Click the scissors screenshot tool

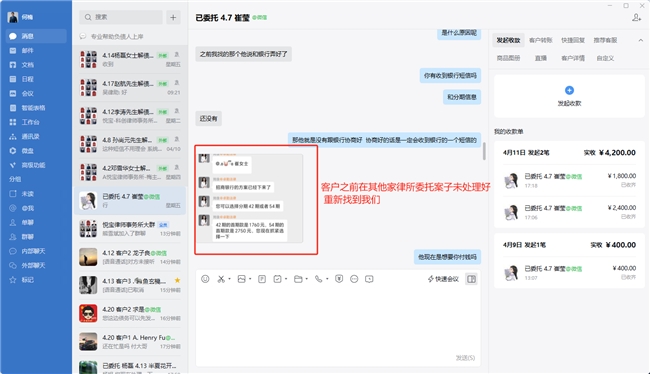pyautogui.click(x=221, y=279)
